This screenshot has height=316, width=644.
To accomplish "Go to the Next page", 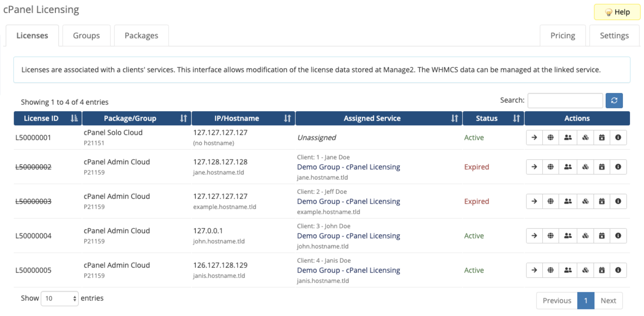I will coord(608,300).
